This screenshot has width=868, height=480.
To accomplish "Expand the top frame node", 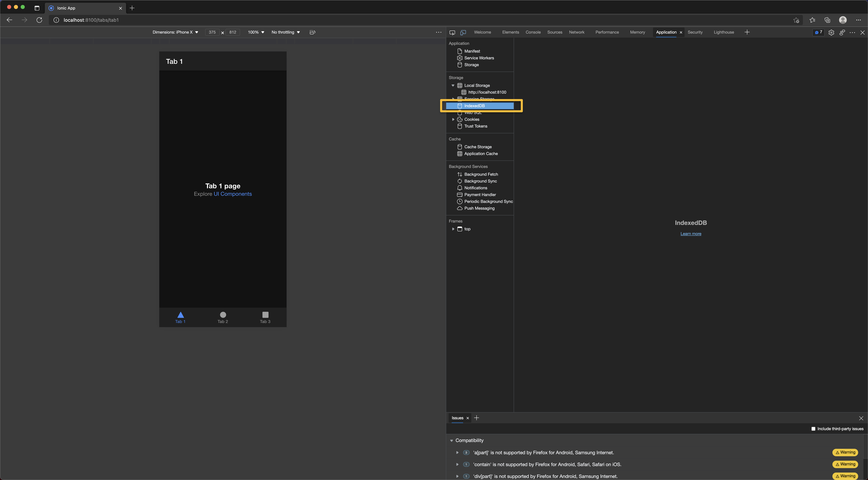I will (x=453, y=229).
